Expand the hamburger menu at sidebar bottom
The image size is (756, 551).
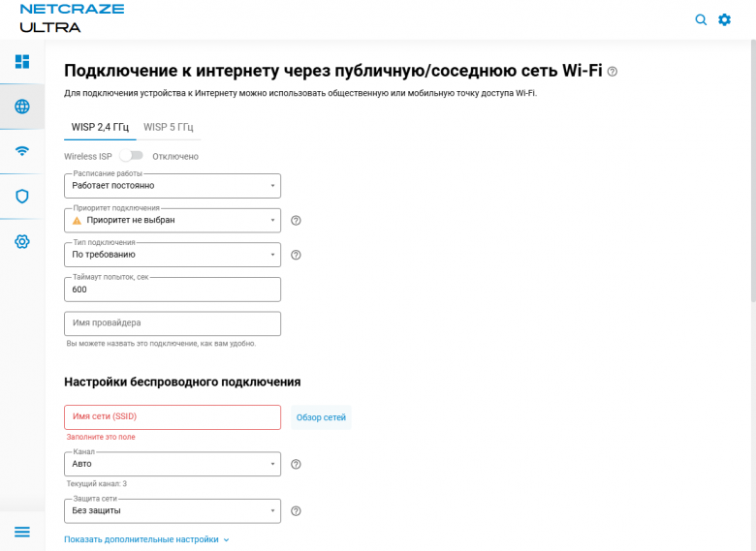click(22, 532)
